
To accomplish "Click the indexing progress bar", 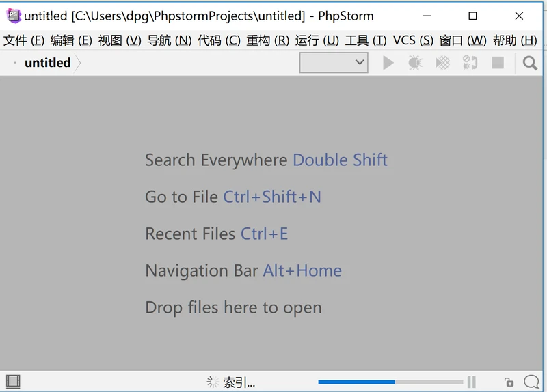I will coord(390,382).
